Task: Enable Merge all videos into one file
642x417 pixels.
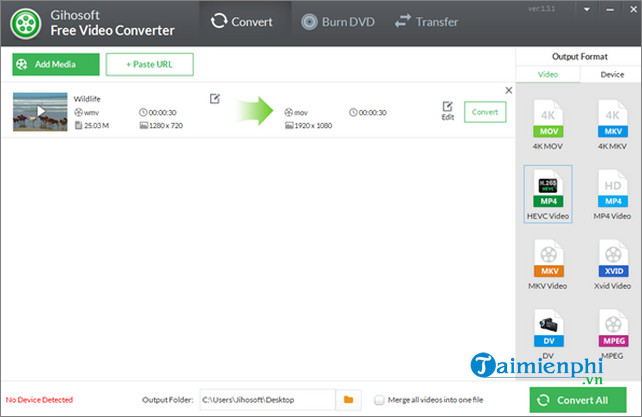Action: (x=379, y=400)
